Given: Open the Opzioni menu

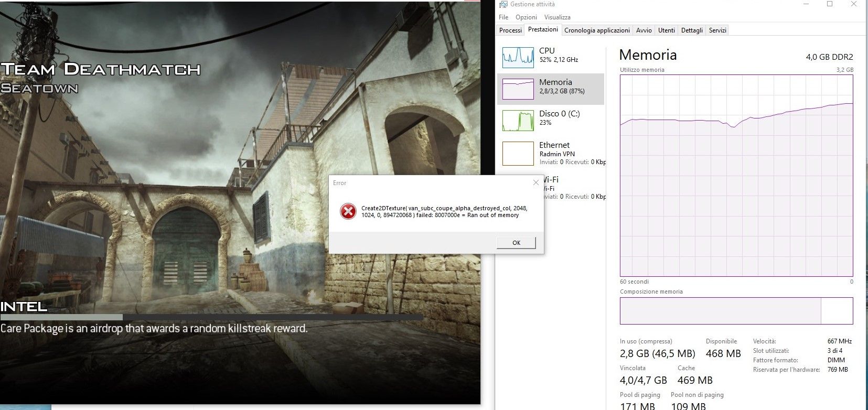Looking at the screenshot, I should tap(526, 17).
